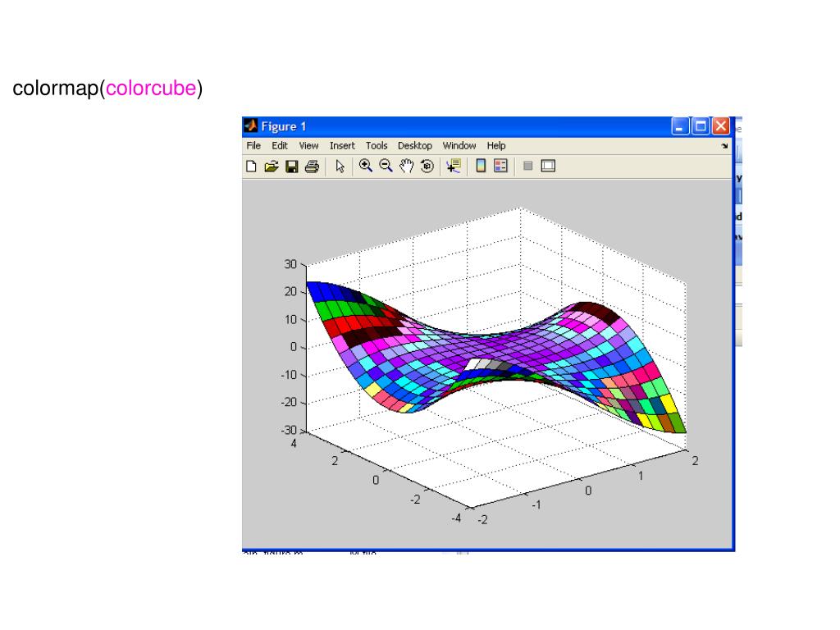Hide plot tools toolbar icon

527,166
